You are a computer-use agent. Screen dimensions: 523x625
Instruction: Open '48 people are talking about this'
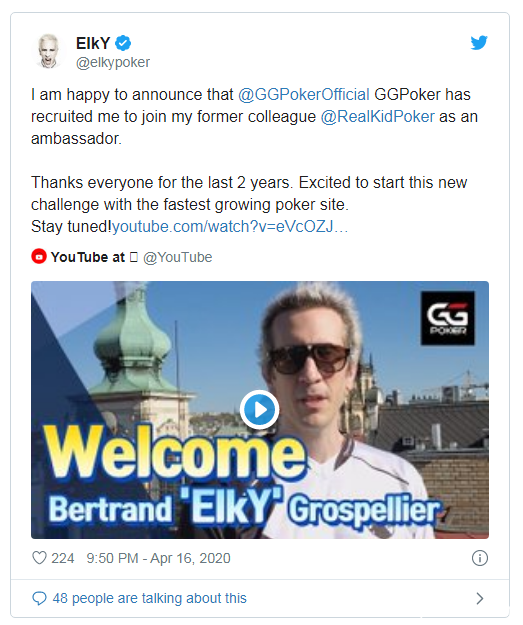[x=149, y=598]
